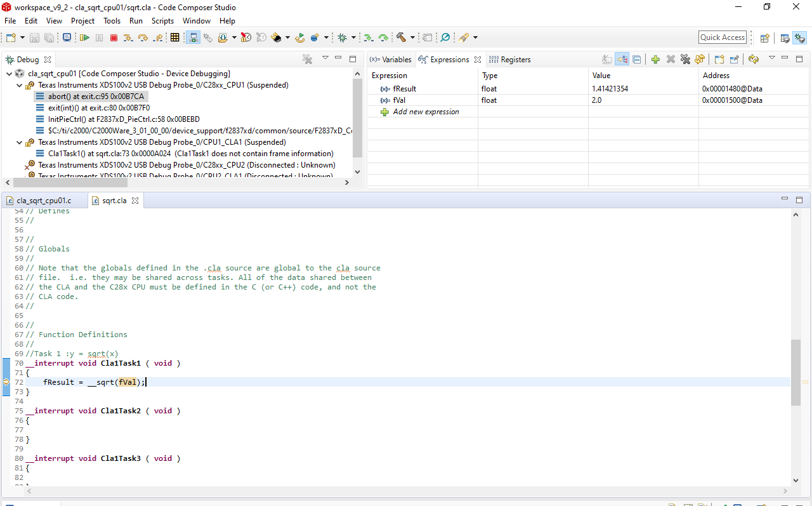Click the Resume (green play) button
The image size is (812, 506).
pos(84,38)
